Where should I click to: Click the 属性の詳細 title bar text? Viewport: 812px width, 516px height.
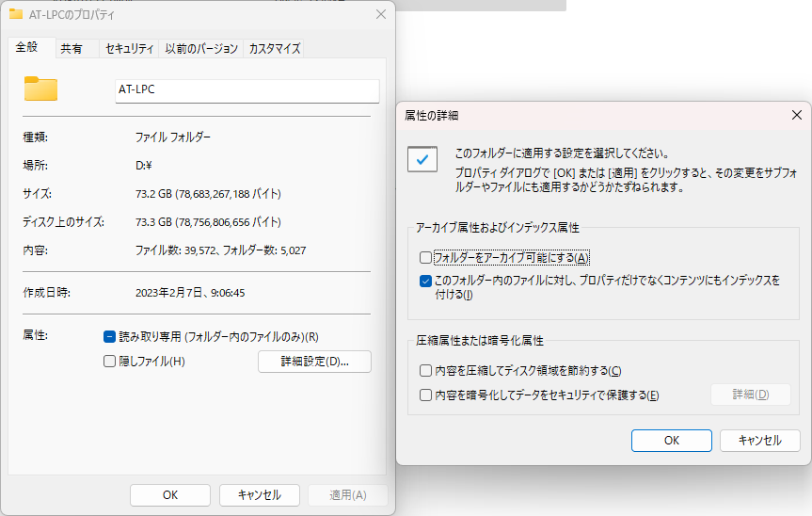click(x=431, y=116)
